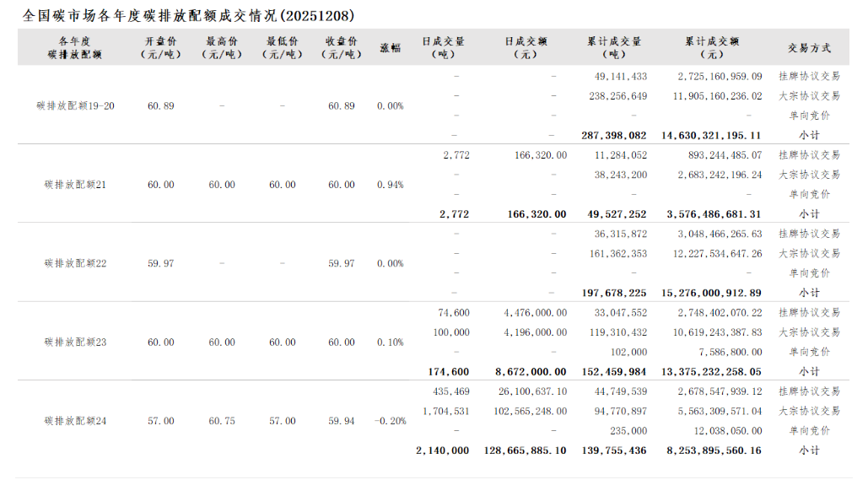868x496 pixels.
Task: Select the 碳排放配额22 row label
Action: coord(76,263)
